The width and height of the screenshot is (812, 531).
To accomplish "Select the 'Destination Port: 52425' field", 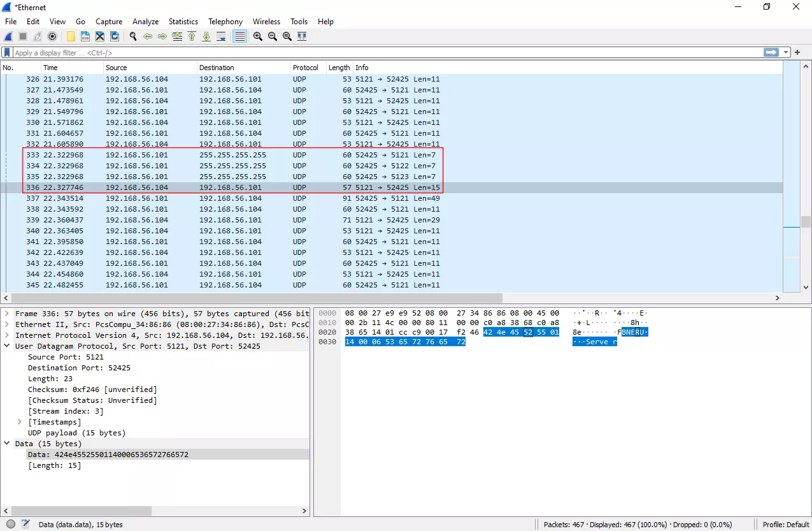I will (x=76, y=368).
